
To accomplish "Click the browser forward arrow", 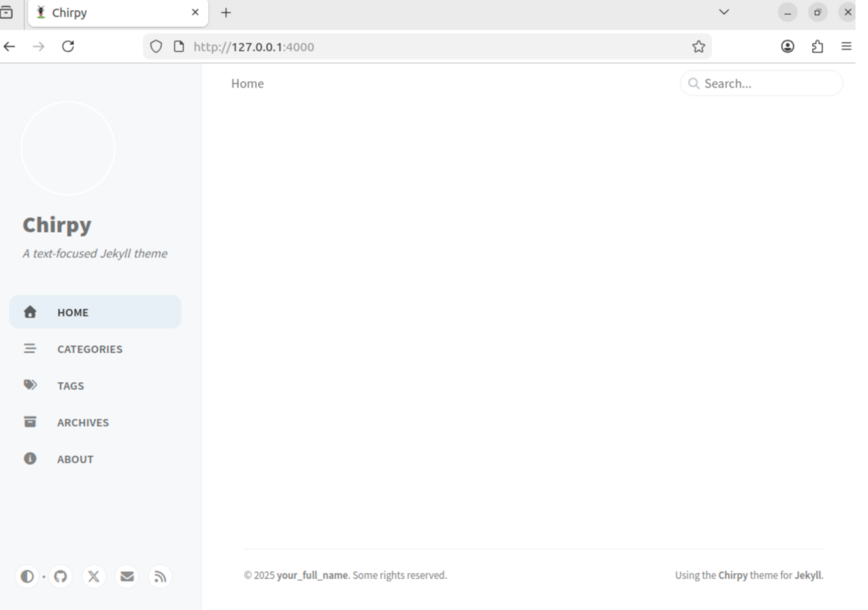I will point(39,46).
